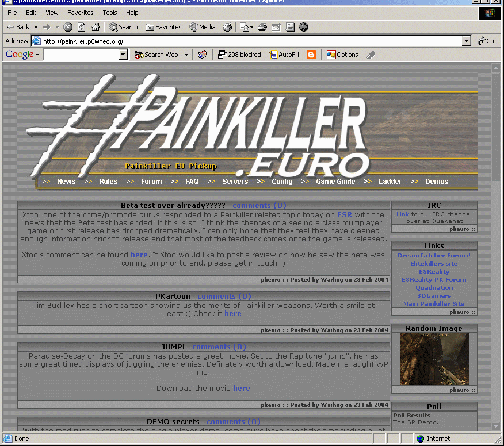Image resolution: width=504 pixels, height=446 pixels.
Task: Open the Elitekillers site link
Action: (x=434, y=264)
